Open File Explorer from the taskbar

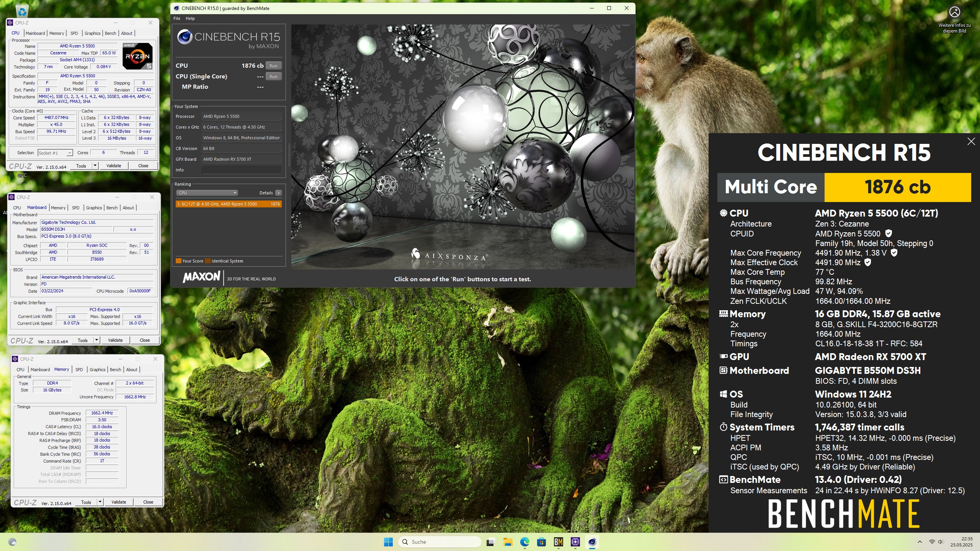pyautogui.click(x=508, y=542)
